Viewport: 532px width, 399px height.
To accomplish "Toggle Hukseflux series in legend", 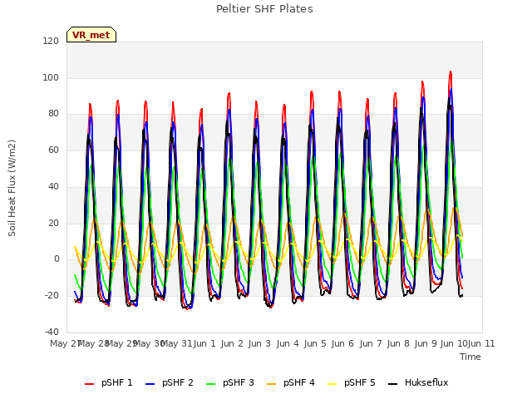I will point(418,382).
